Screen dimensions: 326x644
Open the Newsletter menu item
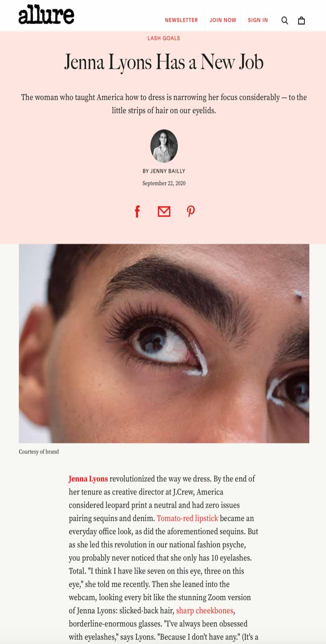coord(181,20)
